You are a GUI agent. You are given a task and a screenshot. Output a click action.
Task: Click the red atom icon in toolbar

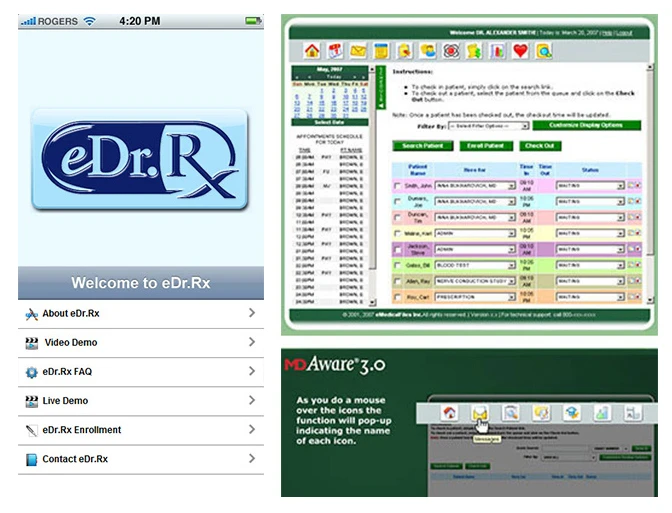pyautogui.click(x=451, y=51)
